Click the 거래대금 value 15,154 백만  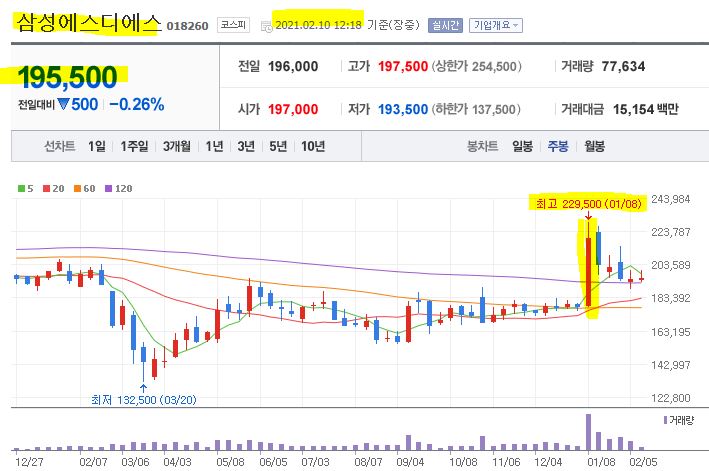click(x=646, y=109)
